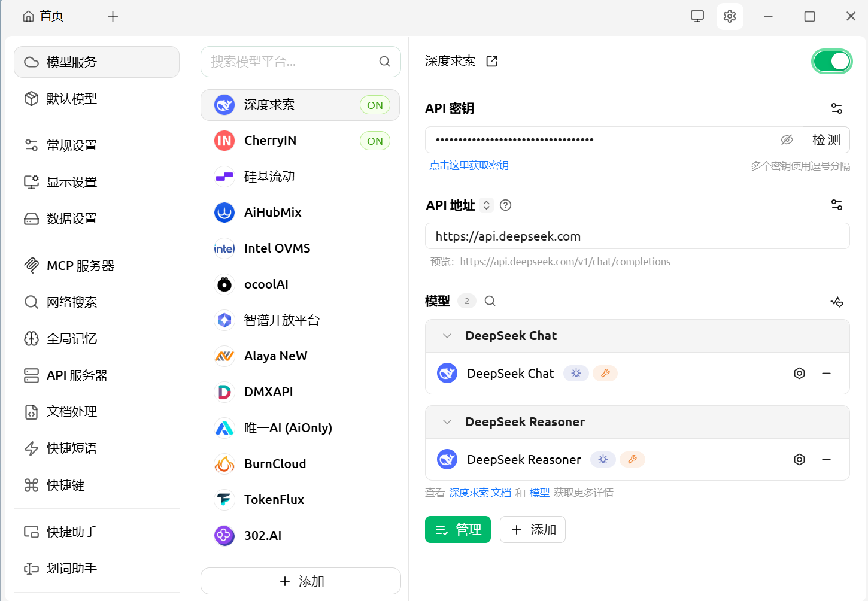This screenshot has width=868, height=601.
Task: Open 文档处理 settings
Action: point(96,412)
